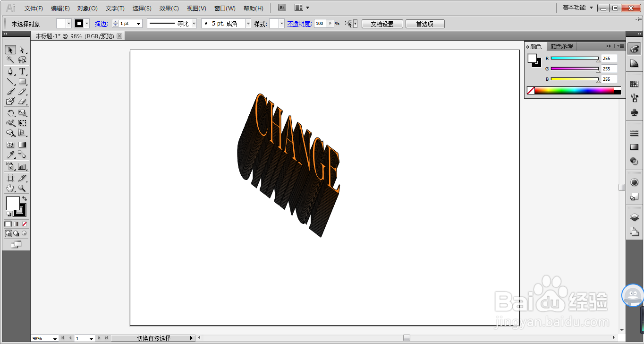
Task: Reset to default fill and stroke
Action: coord(8,214)
